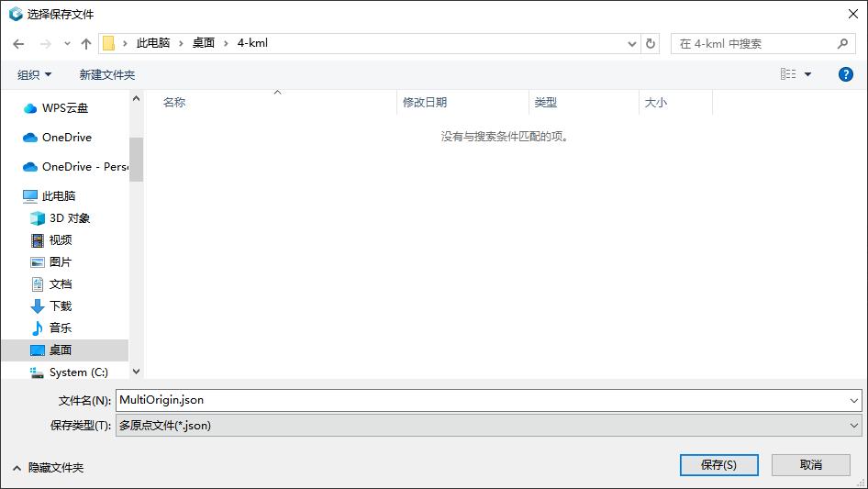
Task: Open the 文件名 dropdown arrow
Action: click(853, 400)
